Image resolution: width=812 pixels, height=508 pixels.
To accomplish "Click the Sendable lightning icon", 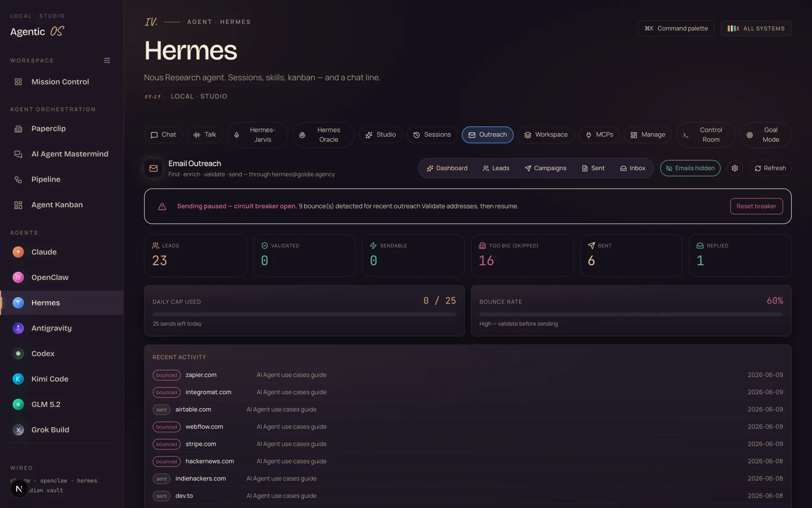I will pos(374,246).
